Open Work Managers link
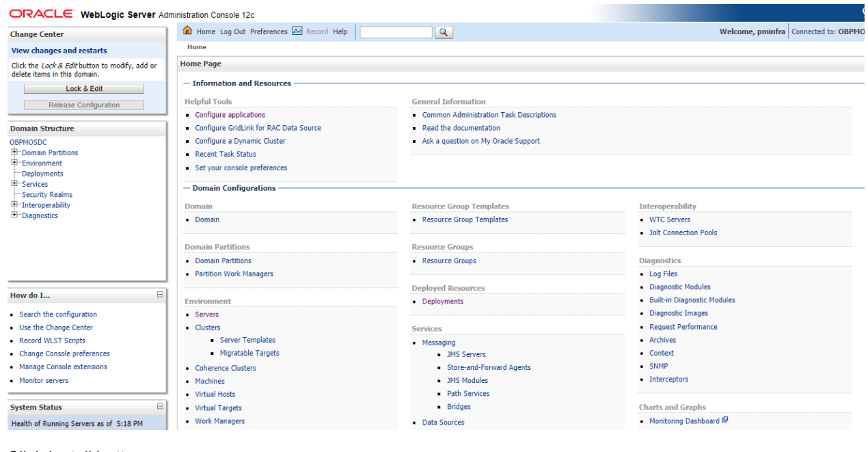Viewport: 868px width, 452px height. (220, 421)
